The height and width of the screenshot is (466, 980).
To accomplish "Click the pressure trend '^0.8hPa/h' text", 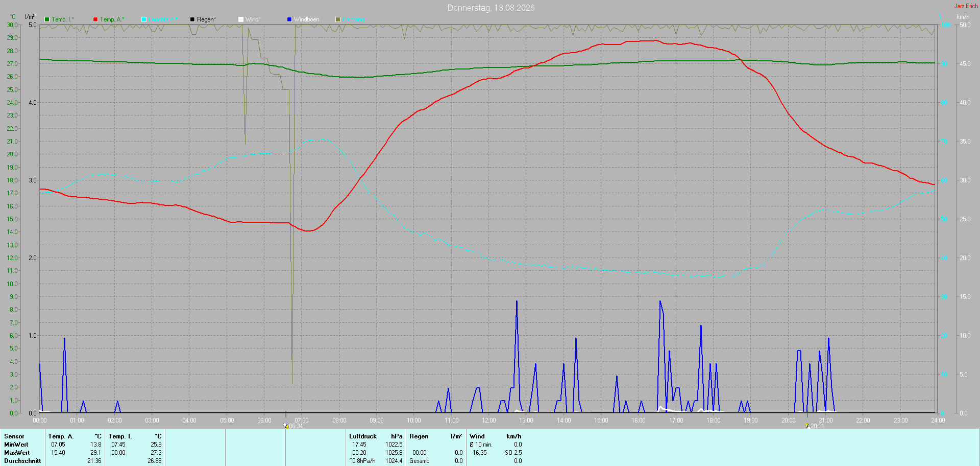I will click(362, 461).
